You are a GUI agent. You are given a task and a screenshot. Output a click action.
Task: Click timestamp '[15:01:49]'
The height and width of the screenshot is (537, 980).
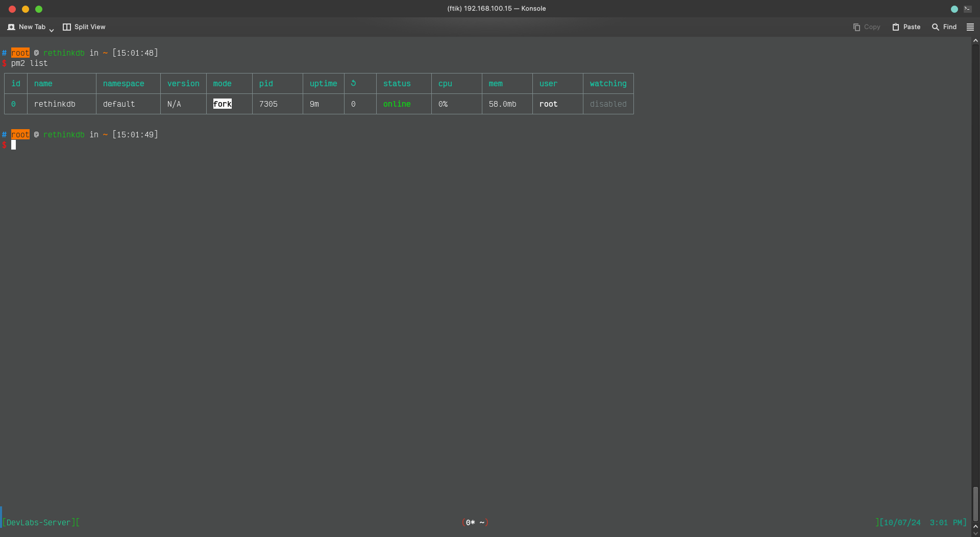(x=135, y=135)
